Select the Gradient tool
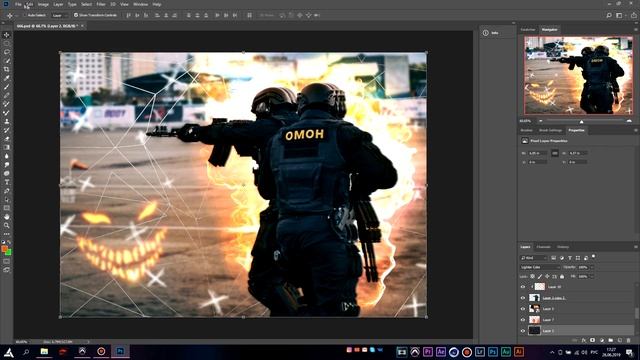 [7, 147]
